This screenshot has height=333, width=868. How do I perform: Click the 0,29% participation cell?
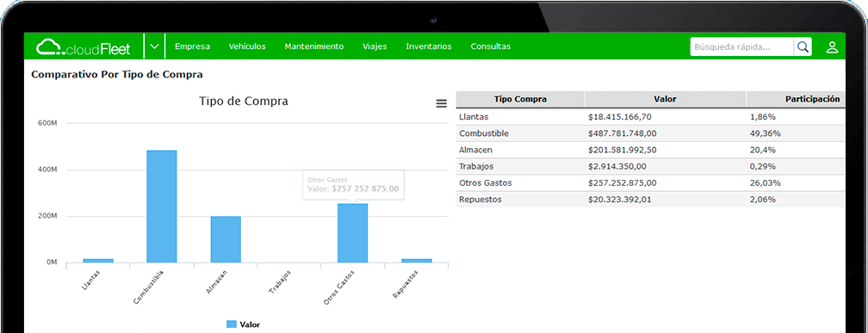tap(763, 167)
